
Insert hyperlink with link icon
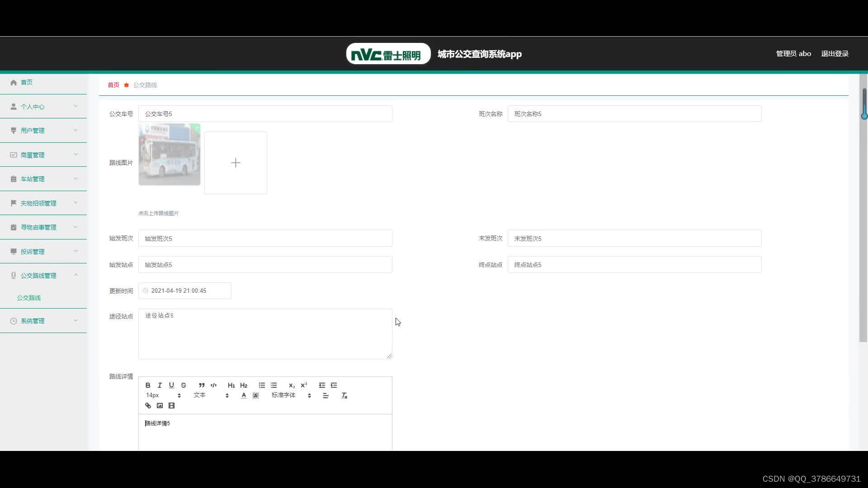tap(148, 405)
